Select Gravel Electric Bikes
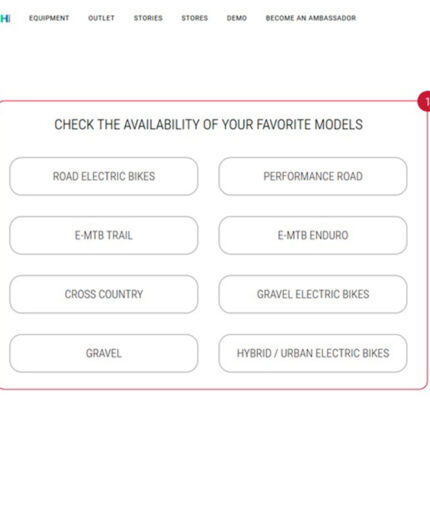The image size is (430, 522). pos(313,294)
